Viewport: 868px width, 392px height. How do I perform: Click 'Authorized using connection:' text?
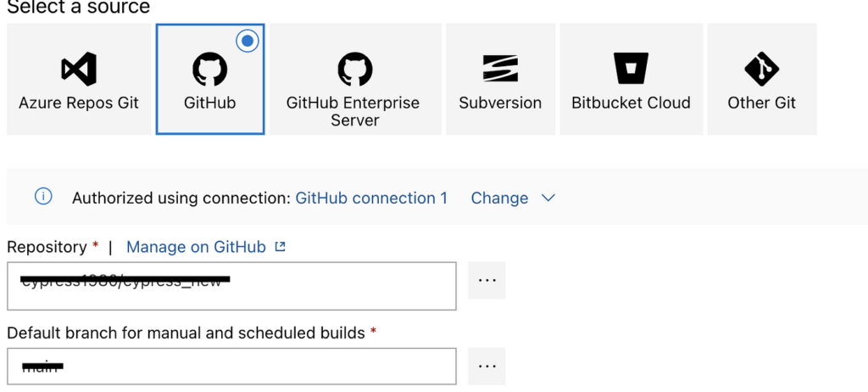pyautogui.click(x=181, y=198)
